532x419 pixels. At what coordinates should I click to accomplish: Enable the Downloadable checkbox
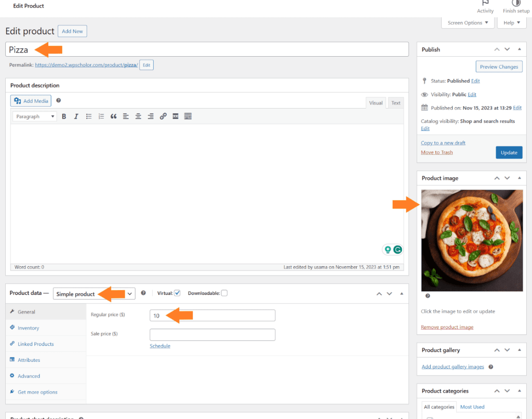(x=224, y=293)
